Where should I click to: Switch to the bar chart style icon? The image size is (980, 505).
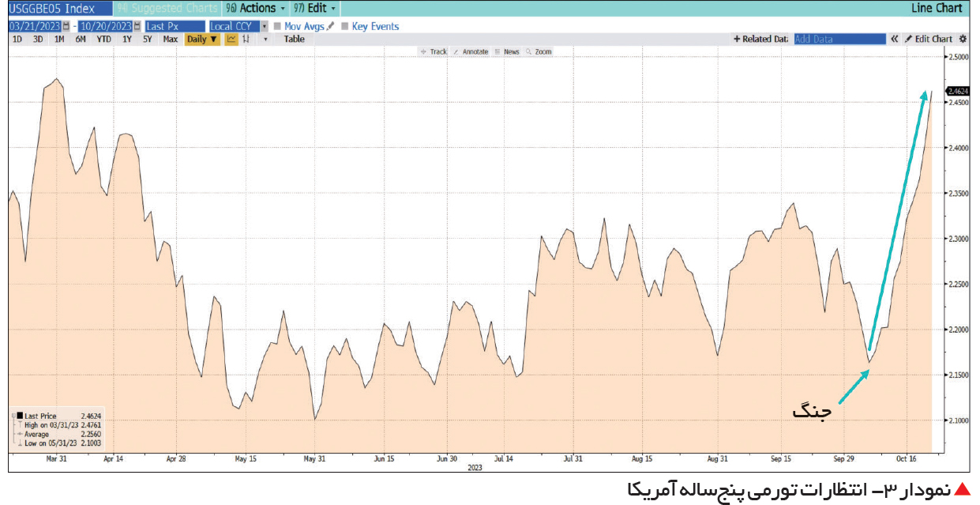[247, 39]
